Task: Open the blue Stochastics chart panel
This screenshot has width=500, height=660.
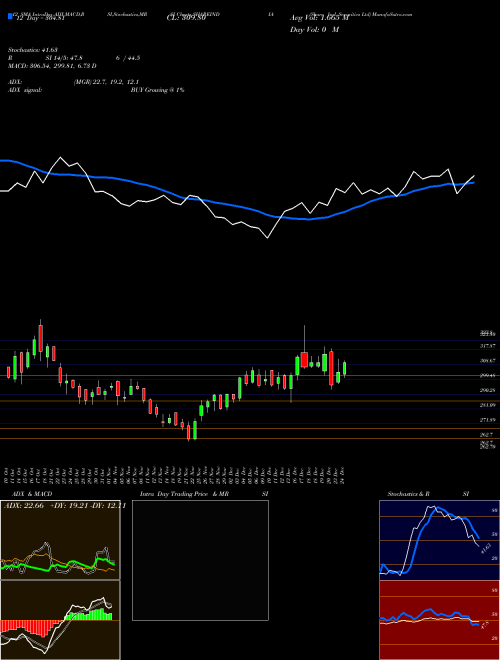Action: pos(439,540)
